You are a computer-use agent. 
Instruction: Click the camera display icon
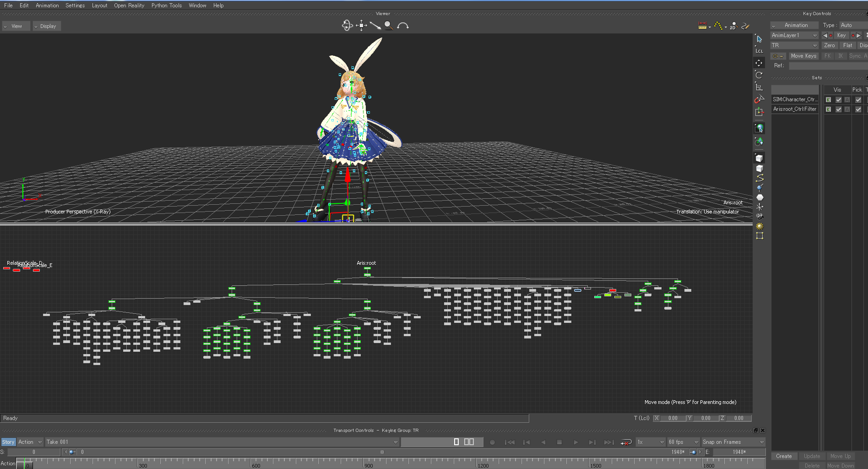[759, 217]
